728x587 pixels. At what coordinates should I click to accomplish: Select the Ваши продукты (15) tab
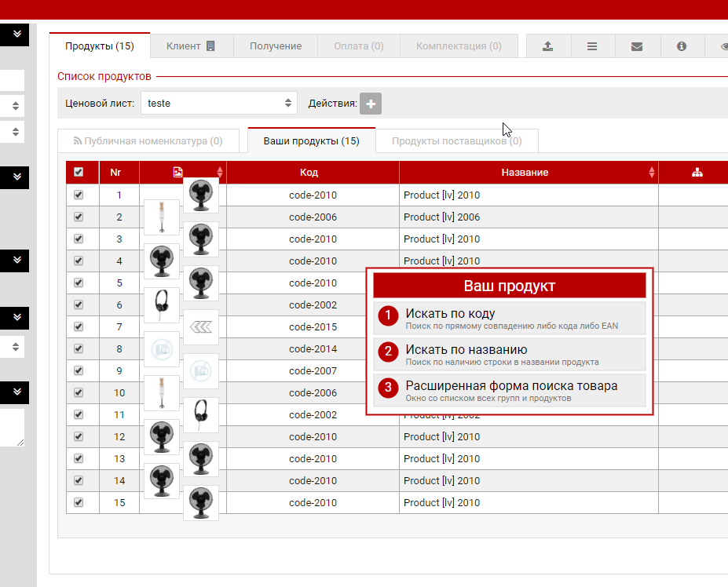point(311,141)
